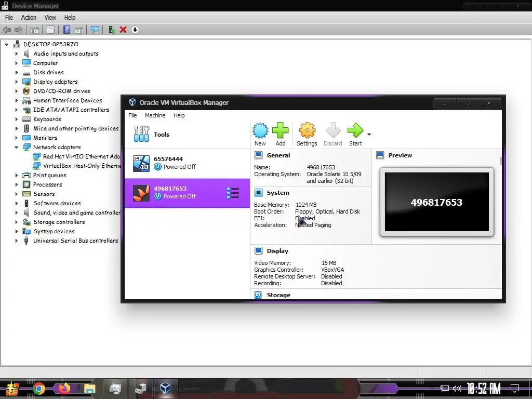
Task: Open Device Manager File menu
Action: (9, 18)
